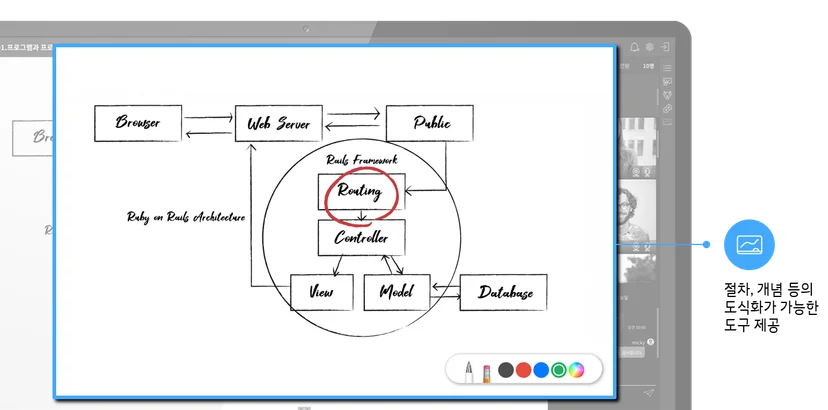Select the bearded man's video thumbnail
This screenshot has height=410, width=828.
[637, 212]
